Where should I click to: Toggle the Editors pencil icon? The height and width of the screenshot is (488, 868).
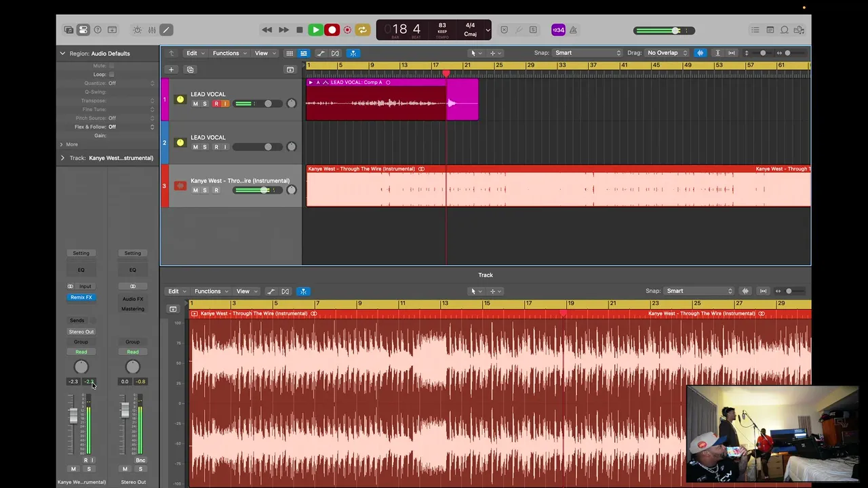[x=166, y=30]
